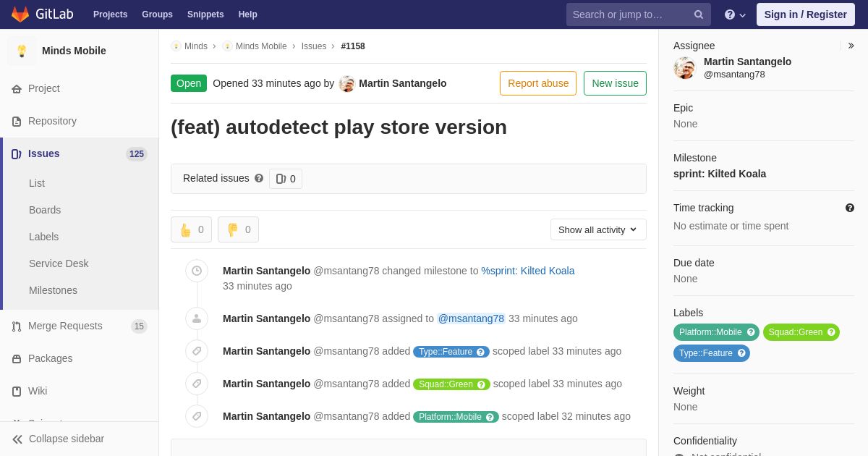This screenshot has height=456, width=868.
Task: Open Labels in the Issues submenu
Action: [44, 237]
